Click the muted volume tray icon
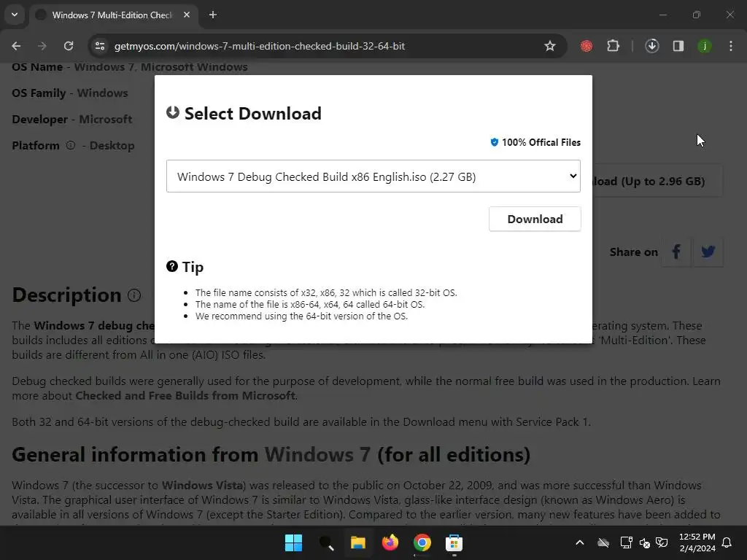This screenshot has height=560, width=747. pos(645,542)
